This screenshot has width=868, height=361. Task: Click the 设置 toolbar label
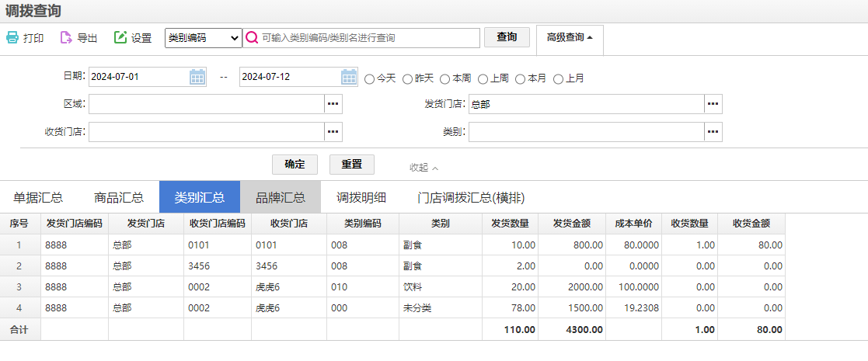(141, 38)
